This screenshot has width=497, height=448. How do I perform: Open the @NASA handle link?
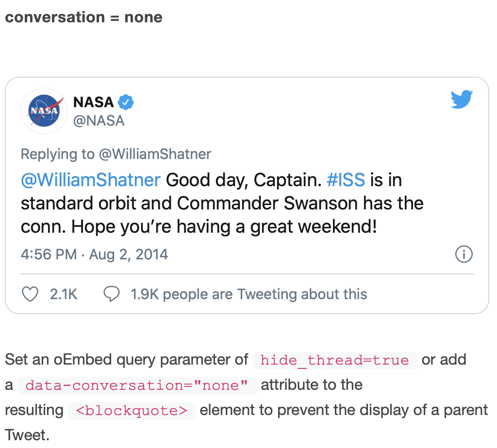(99, 121)
